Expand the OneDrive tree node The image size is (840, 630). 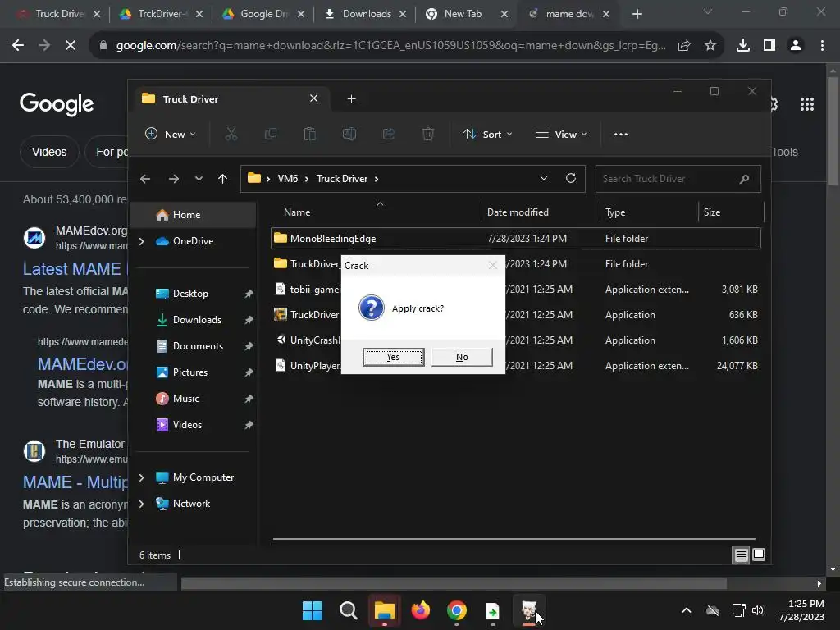[x=142, y=242]
